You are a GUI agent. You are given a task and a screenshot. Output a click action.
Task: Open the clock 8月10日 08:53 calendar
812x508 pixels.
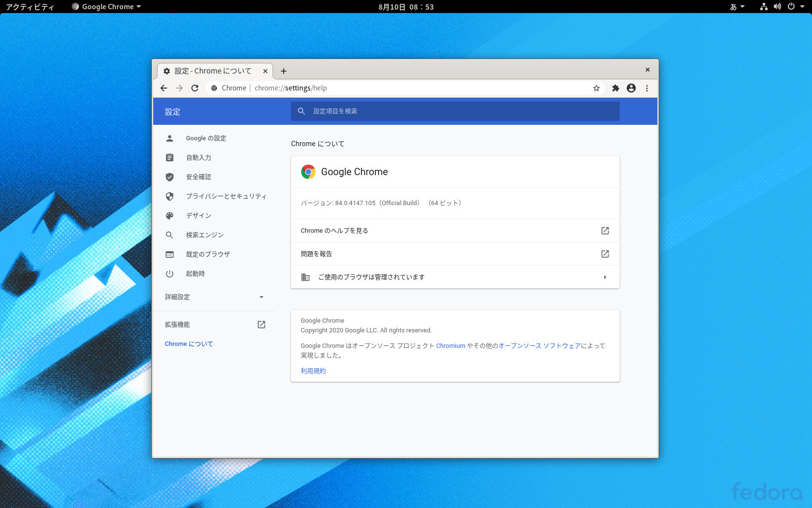click(406, 7)
